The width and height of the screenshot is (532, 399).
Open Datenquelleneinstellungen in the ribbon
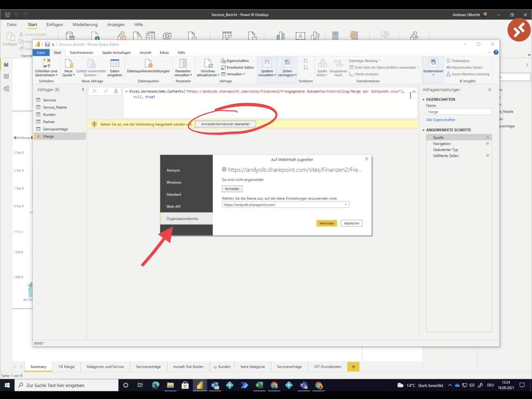[148, 68]
